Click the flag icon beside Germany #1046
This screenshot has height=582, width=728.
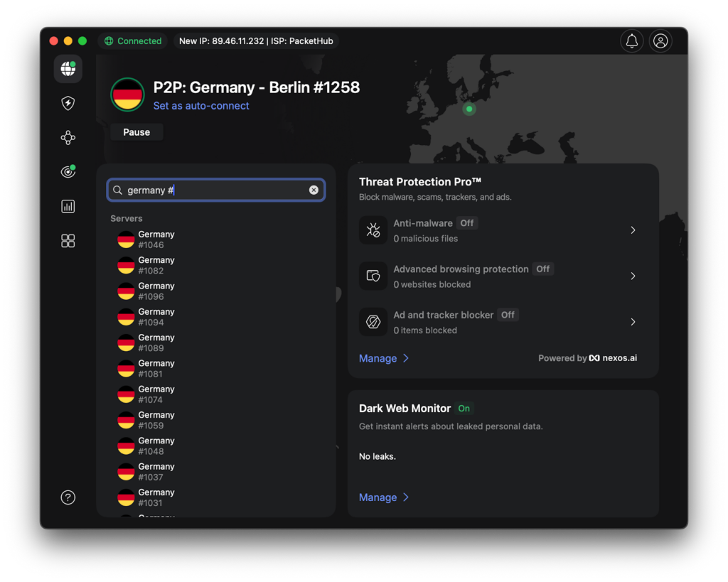click(126, 239)
